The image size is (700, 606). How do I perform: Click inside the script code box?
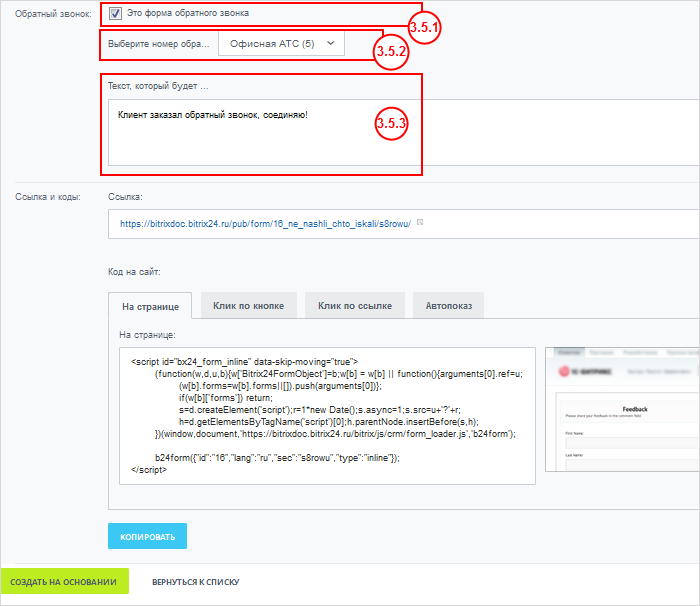coord(327,416)
